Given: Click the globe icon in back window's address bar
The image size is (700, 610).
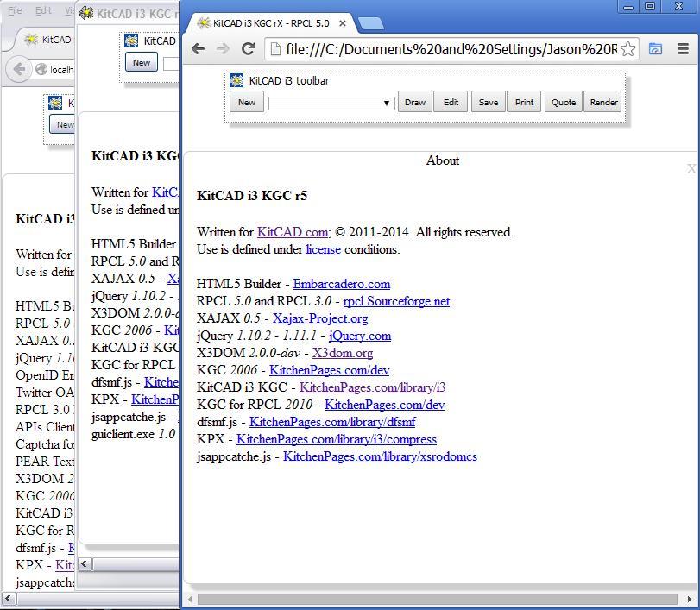Looking at the screenshot, I should [41, 69].
